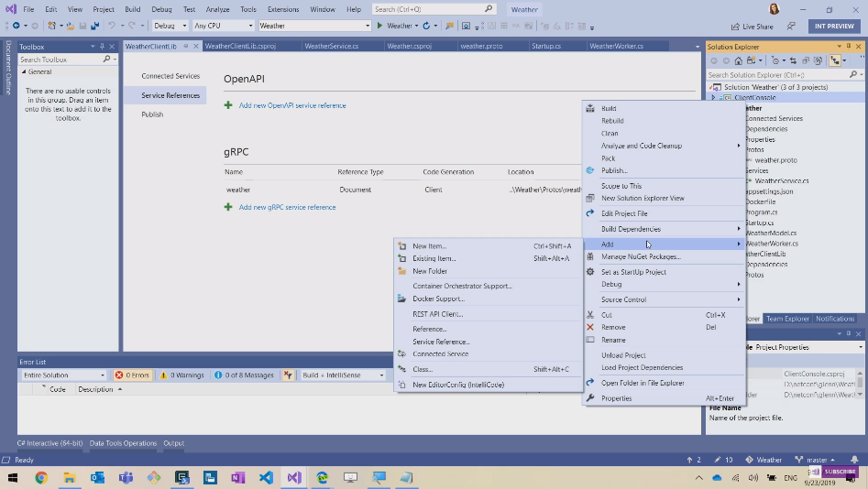Click the Save All toolbar icon
The image size is (868, 489).
95,26
